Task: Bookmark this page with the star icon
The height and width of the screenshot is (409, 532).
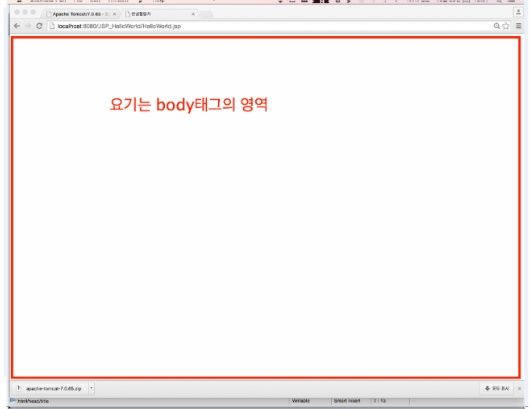Action: click(506, 26)
